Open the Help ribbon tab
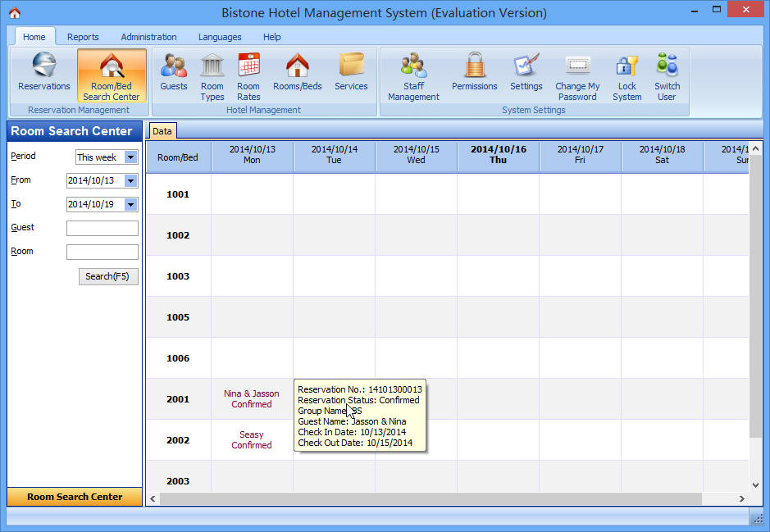This screenshot has width=770, height=532. pyautogui.click(x=272, y=37)
